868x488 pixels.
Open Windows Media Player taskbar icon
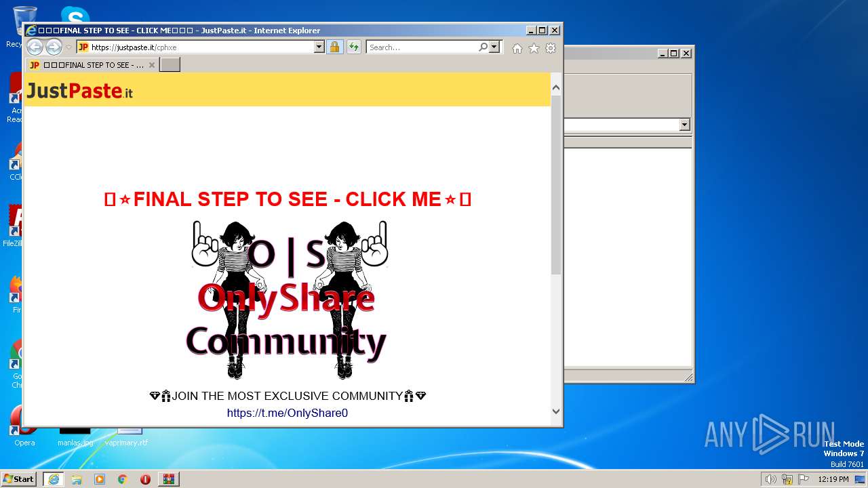(x=100, y=479)
